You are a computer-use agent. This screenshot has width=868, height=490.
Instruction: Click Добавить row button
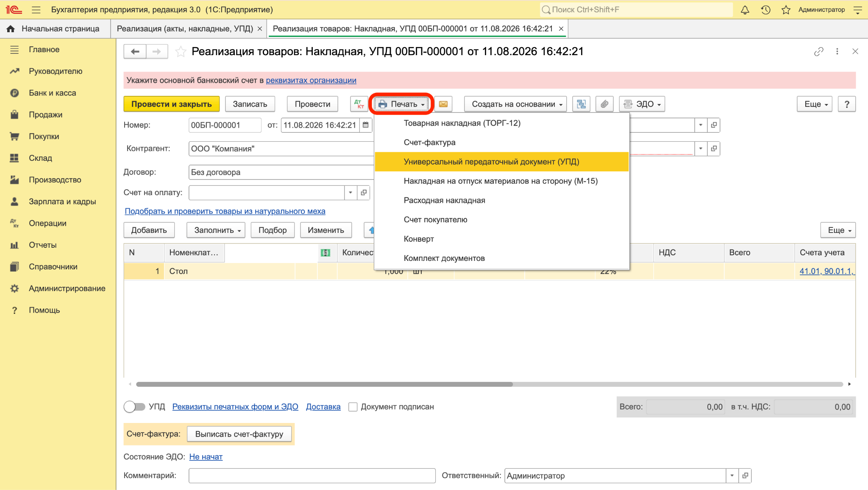pos(149,230)
